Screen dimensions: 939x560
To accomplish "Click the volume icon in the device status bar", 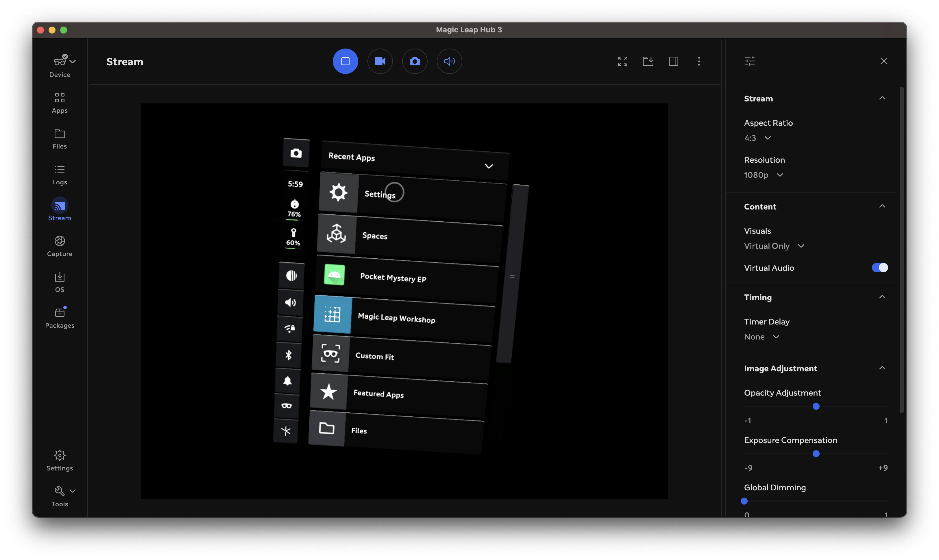I will tap(290, 302).
